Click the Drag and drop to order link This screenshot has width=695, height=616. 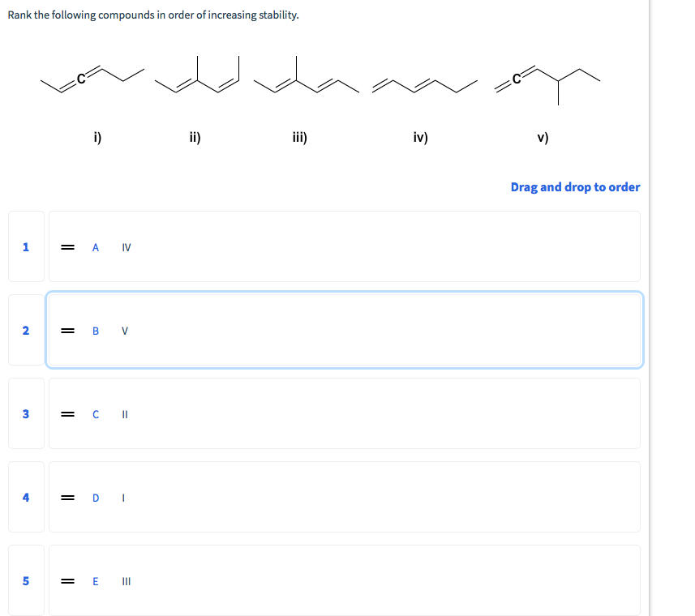tap(575, 186)
